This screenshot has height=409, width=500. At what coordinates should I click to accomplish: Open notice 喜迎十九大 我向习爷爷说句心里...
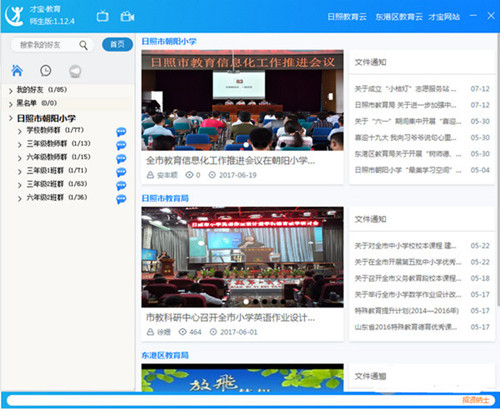[x=405, y=138]
